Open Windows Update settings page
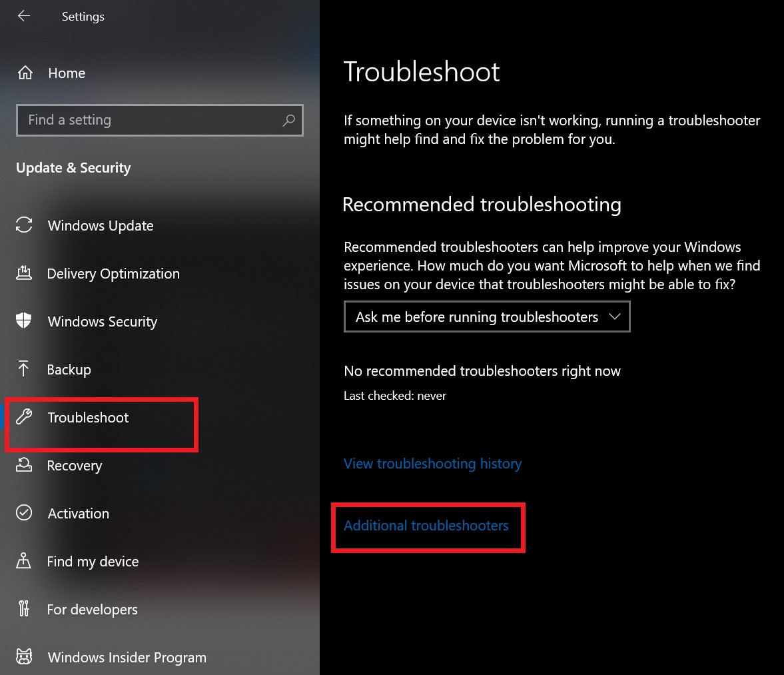This screenshot has width=784, height=675. coord(101,226)
